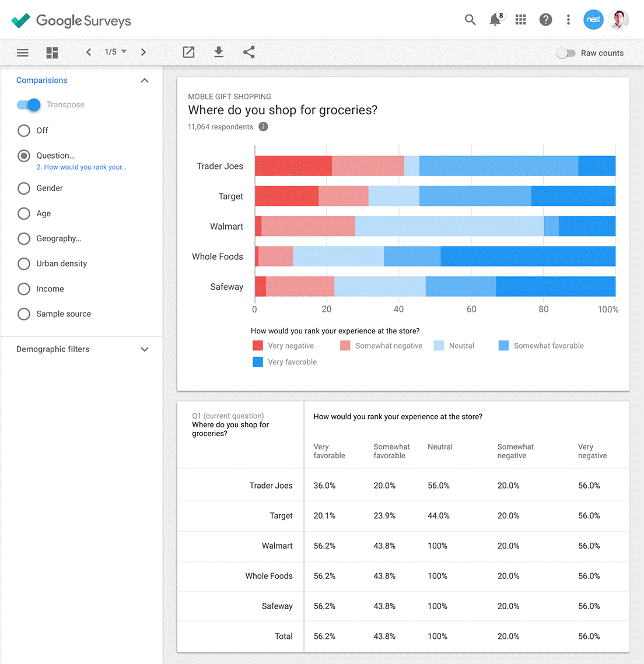The height and width of the screenshot is (664, 644).
Task: Click the Somewhat favorable legend swatch
Action: click(504, 346)
